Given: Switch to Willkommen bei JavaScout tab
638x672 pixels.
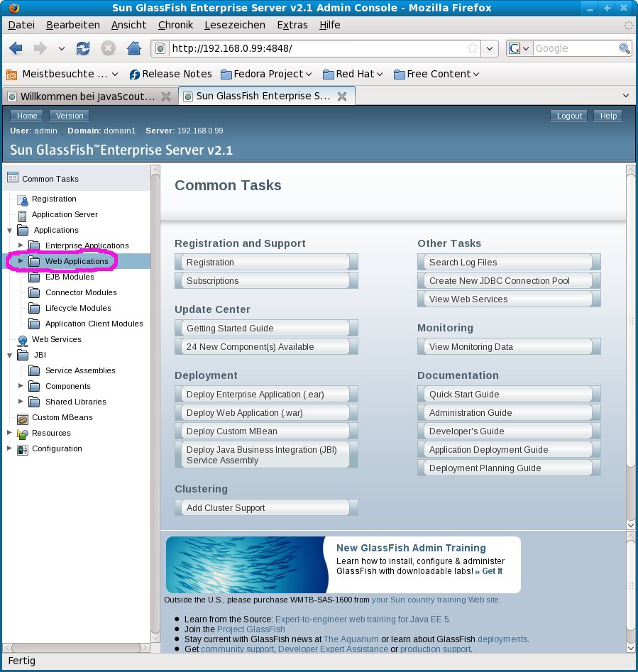Looking at the screenshot, I should click(x=87, y=96).
